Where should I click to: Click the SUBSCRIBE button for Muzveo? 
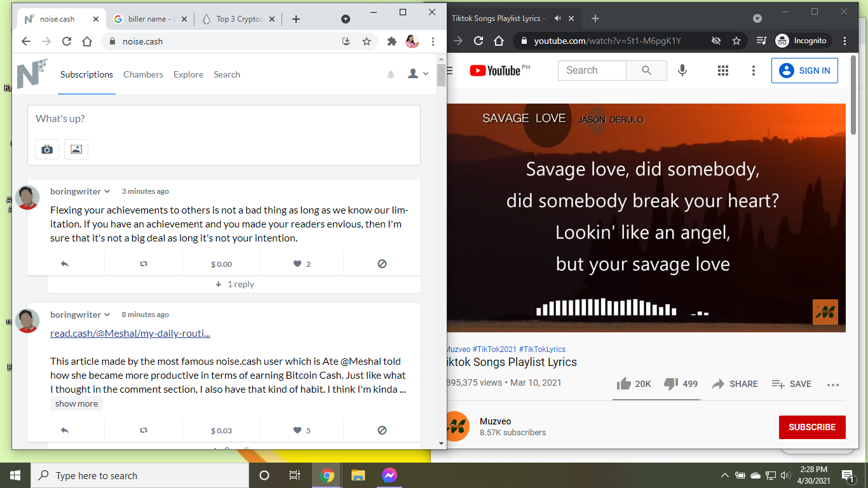[812, 427]
